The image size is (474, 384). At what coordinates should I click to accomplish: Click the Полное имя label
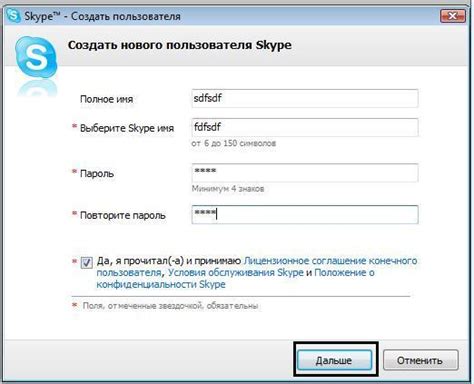click(107, 99)
